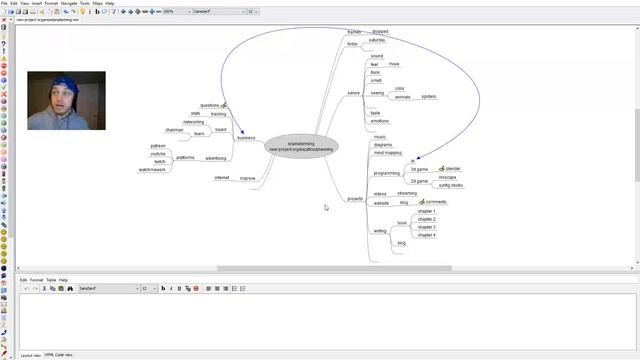The width and height of the screenshot is (640, 360).
Task: Open the Navigate menu
Action: point(69,3)
